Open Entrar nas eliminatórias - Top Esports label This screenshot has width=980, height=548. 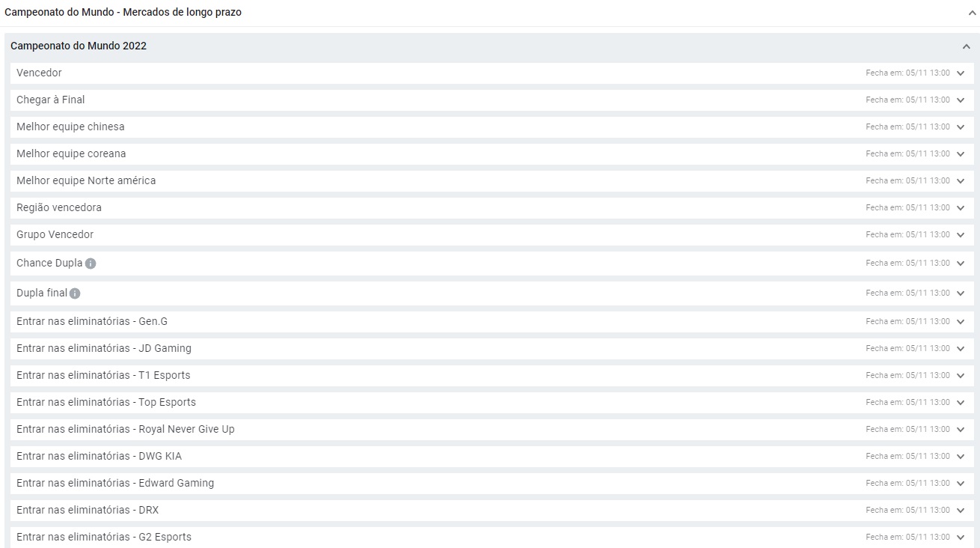pyautogui.click(x=106, y=403)
